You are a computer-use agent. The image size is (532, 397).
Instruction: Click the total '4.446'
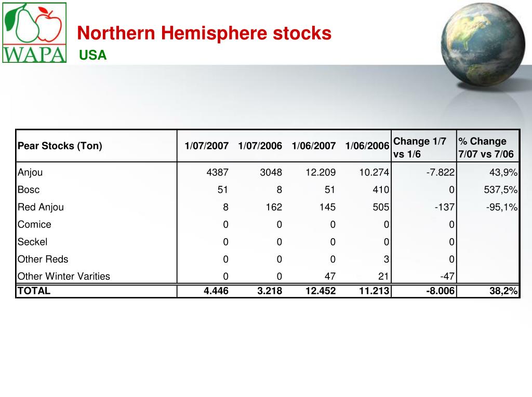[x=216, y=291]
